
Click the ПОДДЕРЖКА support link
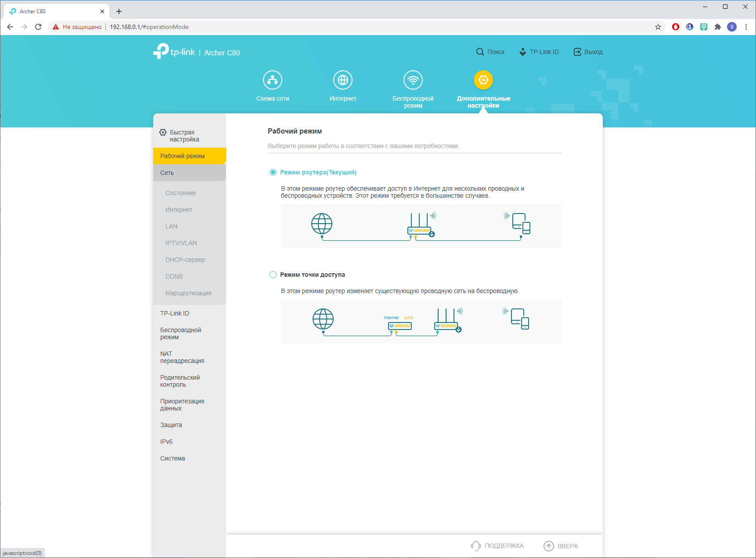tap(497, 546)
